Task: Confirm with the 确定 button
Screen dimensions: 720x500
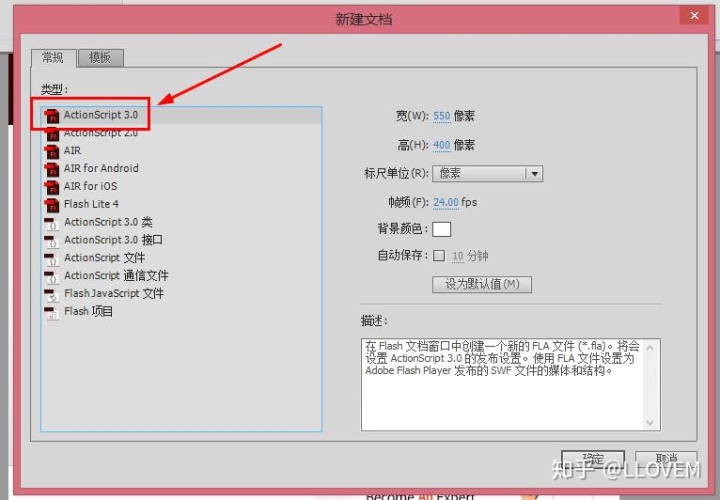Action: point(593,459)
